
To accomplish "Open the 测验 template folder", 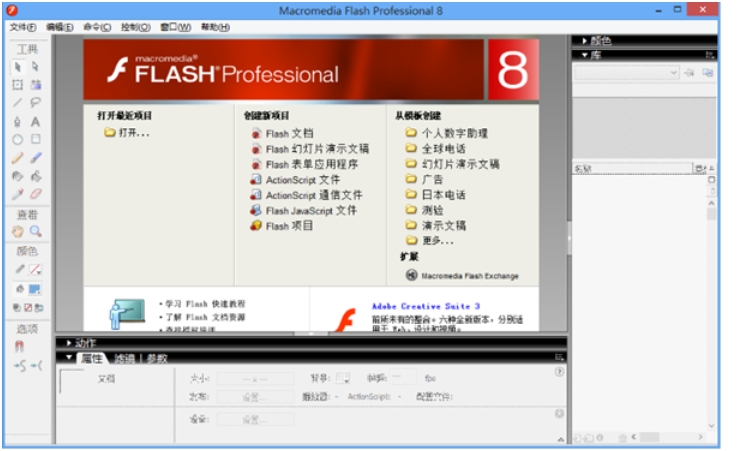I will (424, 210).
